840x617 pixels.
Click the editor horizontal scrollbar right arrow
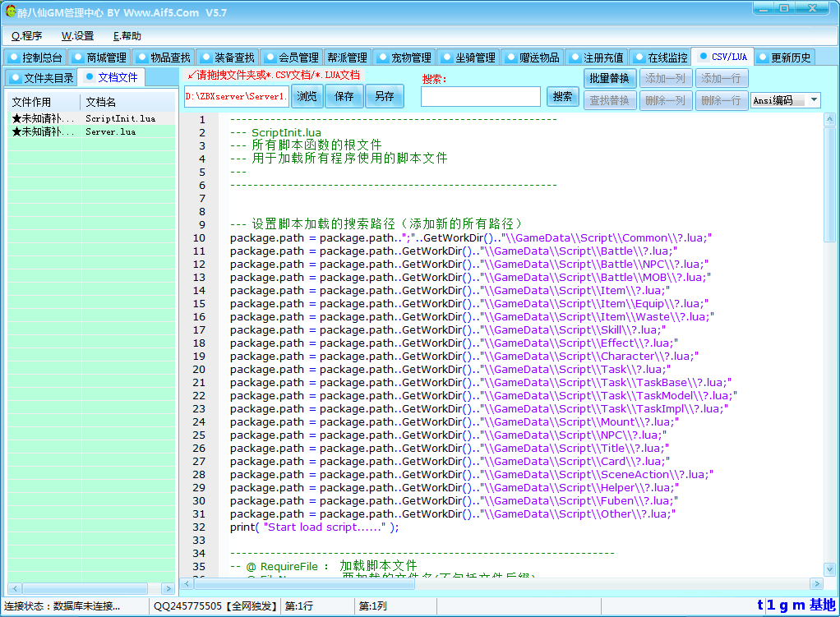[x=816, y=583]
